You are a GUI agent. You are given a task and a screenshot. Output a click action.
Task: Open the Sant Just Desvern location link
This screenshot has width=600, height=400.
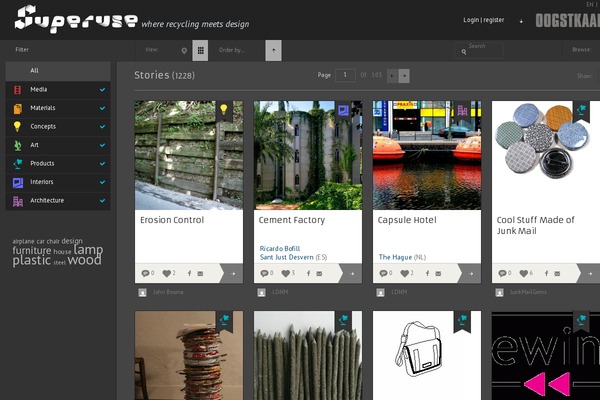287,257
